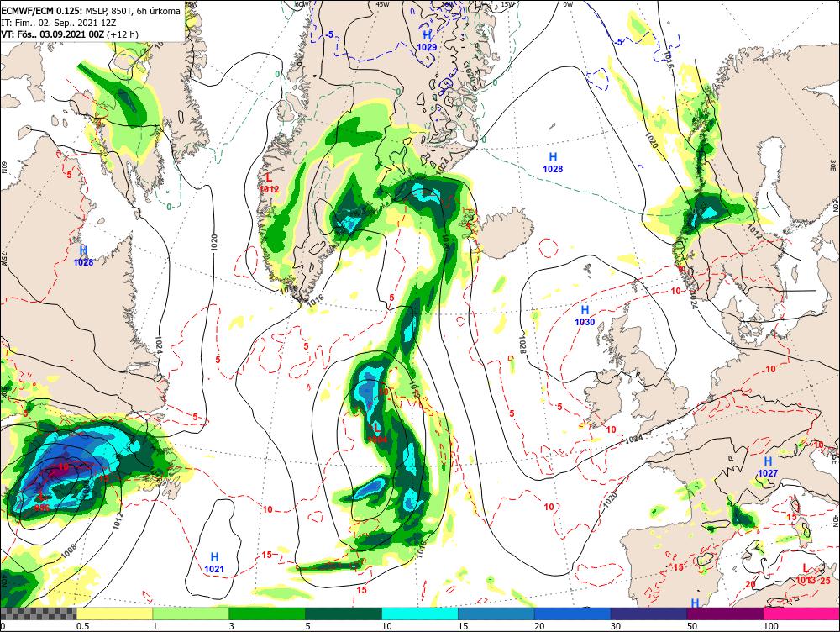This screenshot has width=840, height=632.
Task: Select the 'H 1029' high over Greenland
Action: pyautogui.click(x=427, y=40)
